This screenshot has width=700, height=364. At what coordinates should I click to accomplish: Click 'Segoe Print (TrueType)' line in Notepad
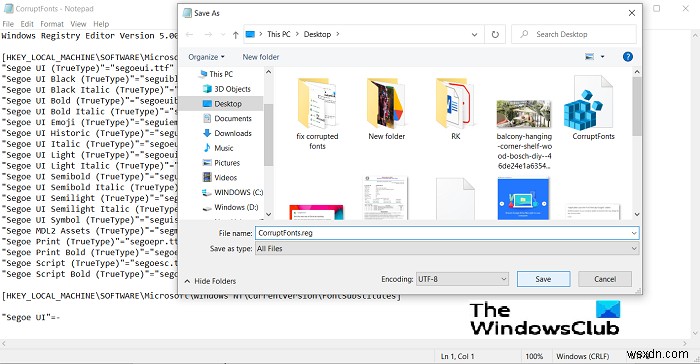coord(89,242)
